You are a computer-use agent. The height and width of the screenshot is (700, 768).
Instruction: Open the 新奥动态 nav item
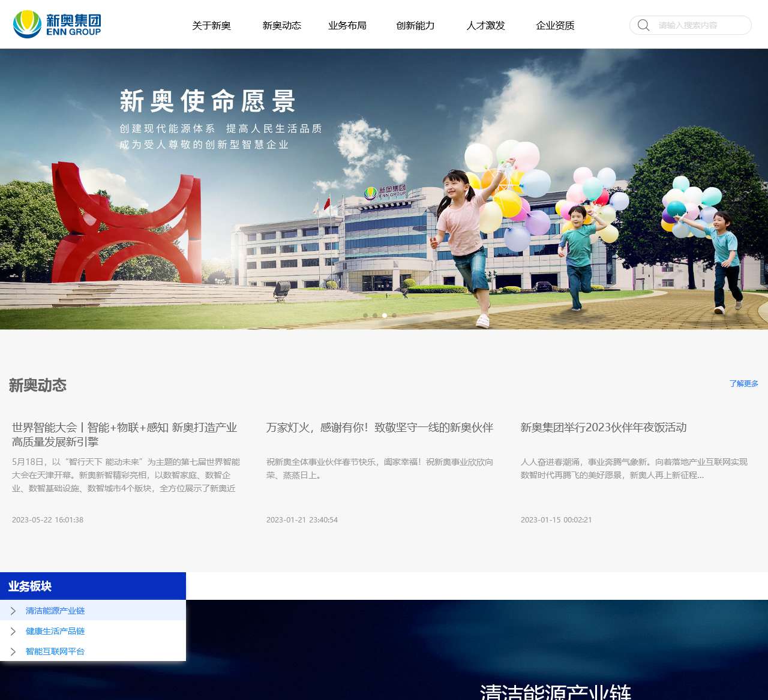point(281,25)
